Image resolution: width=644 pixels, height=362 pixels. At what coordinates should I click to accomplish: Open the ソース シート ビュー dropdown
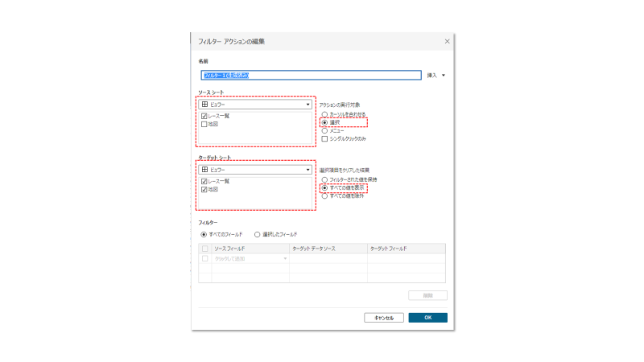click(x=255, y=105)
